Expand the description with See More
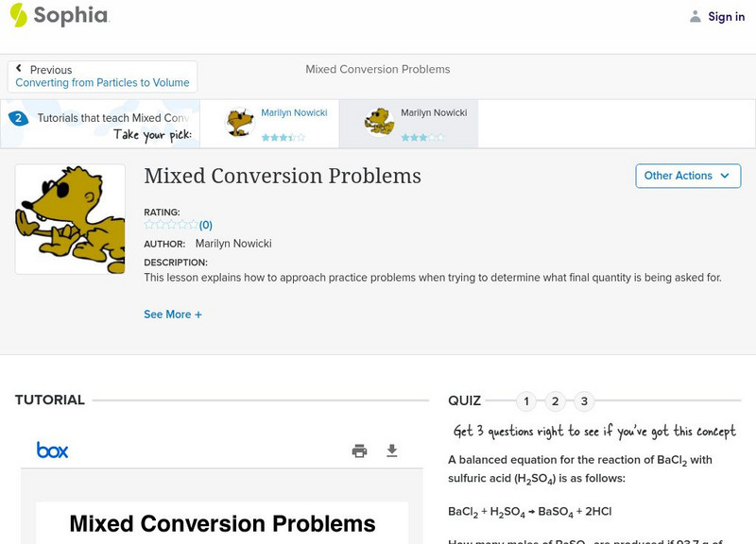756x544 pixels. [x=173, y=314]
